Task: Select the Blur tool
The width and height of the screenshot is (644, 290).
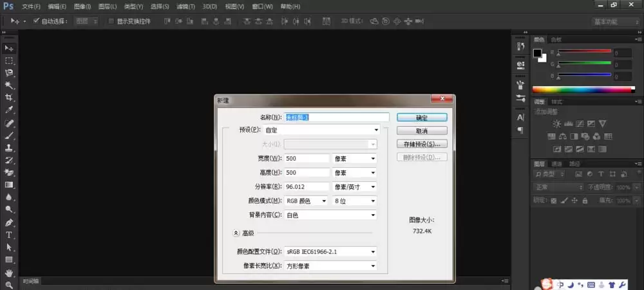Action: point(9,197)
